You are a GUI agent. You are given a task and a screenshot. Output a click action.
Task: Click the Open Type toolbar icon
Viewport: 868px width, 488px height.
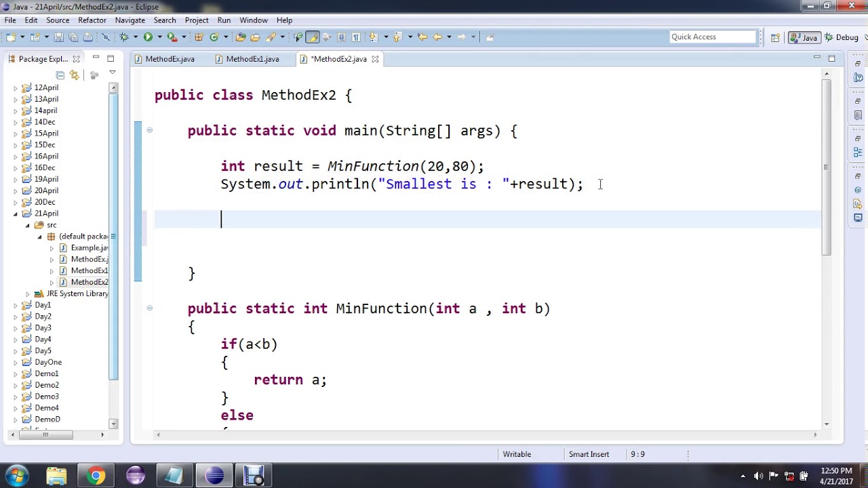coord(240,37)
